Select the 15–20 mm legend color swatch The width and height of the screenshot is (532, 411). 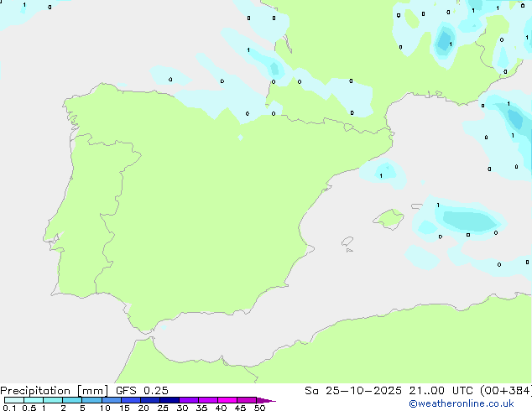(131, 400)
